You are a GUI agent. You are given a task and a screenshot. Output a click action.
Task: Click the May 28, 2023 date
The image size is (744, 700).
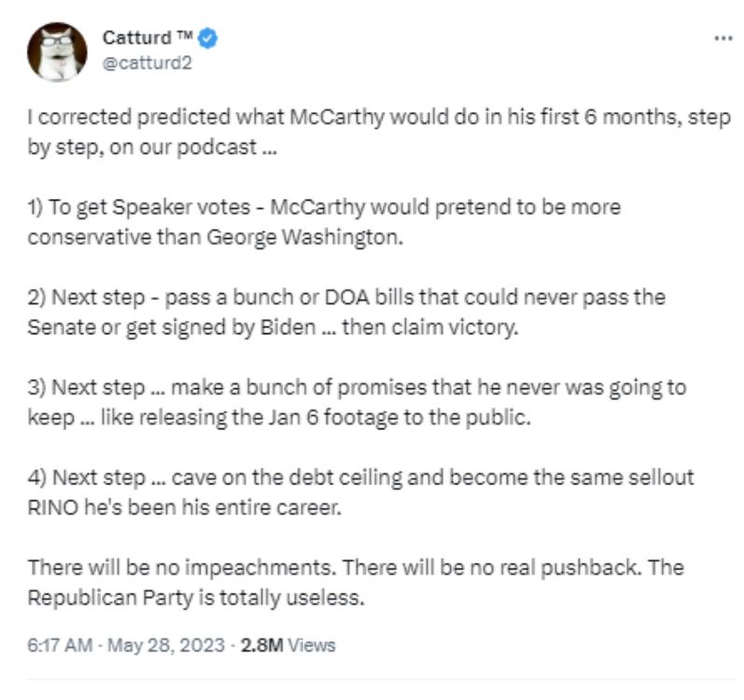coord(166,645)
